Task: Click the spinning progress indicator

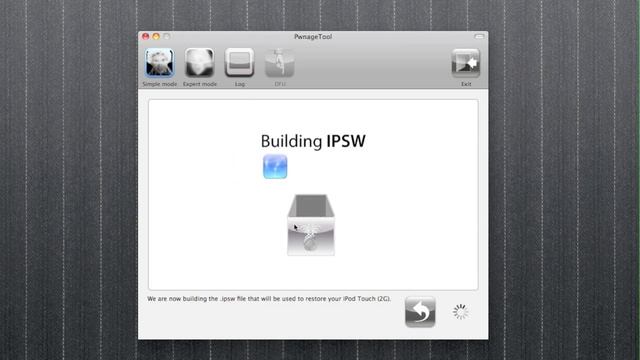Action: 461,312
